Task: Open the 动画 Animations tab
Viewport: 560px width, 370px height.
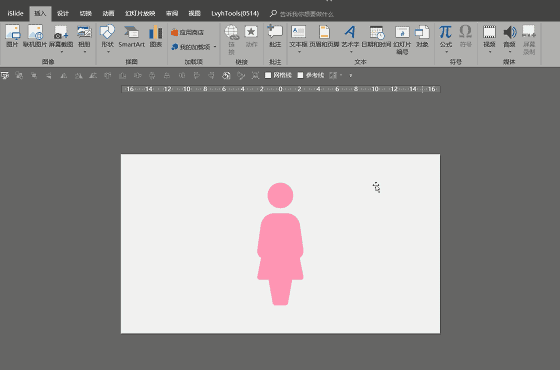Action: click(x=108, y=14)
